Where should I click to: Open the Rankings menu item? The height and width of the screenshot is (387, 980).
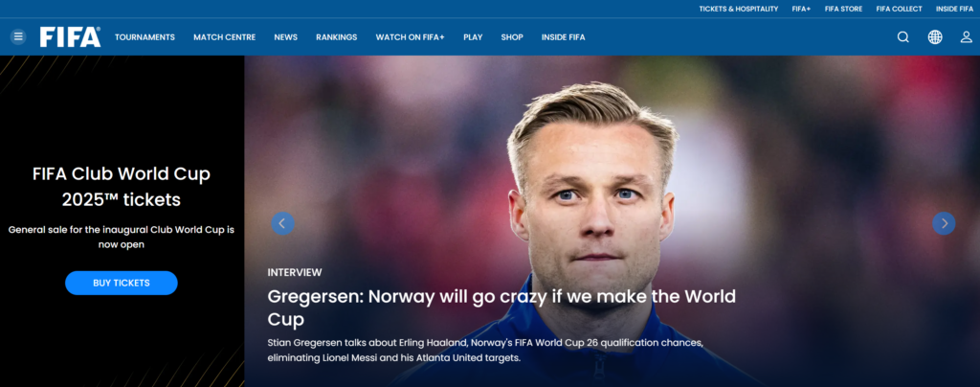(x=336, y=37)
